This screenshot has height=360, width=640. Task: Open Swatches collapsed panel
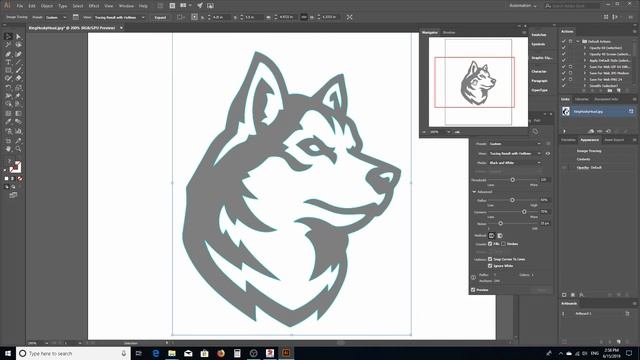(x=539, y=35)
